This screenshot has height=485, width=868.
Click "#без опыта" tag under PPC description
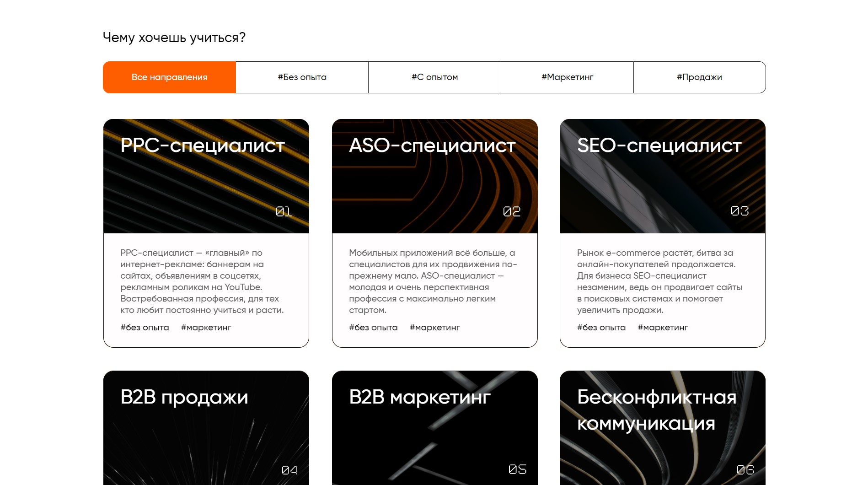tap(145, 328)
